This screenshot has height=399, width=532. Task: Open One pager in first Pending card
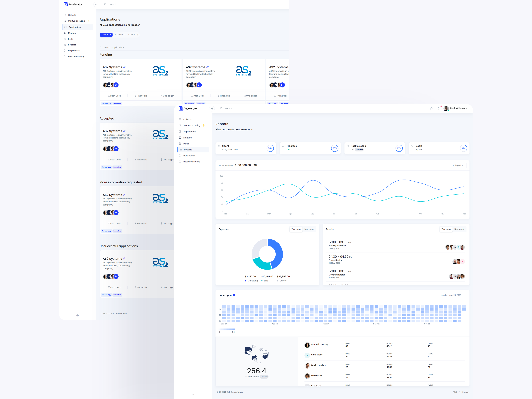point(167,96)
